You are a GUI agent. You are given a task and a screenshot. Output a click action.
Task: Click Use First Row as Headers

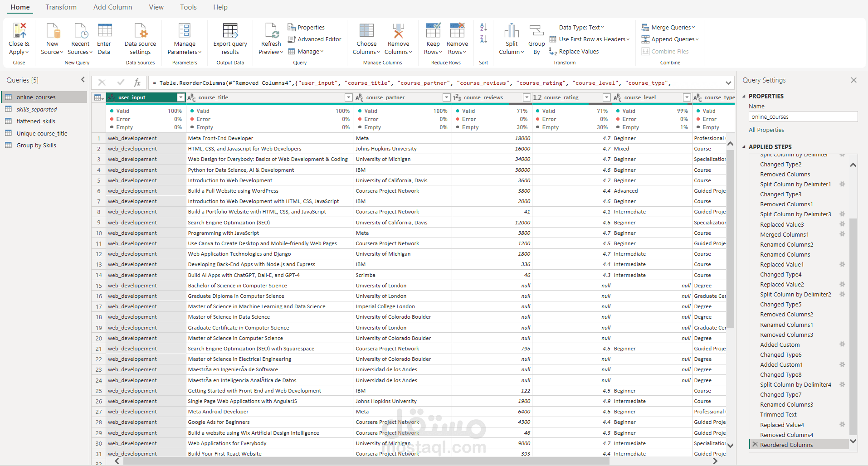coord(589,39)
